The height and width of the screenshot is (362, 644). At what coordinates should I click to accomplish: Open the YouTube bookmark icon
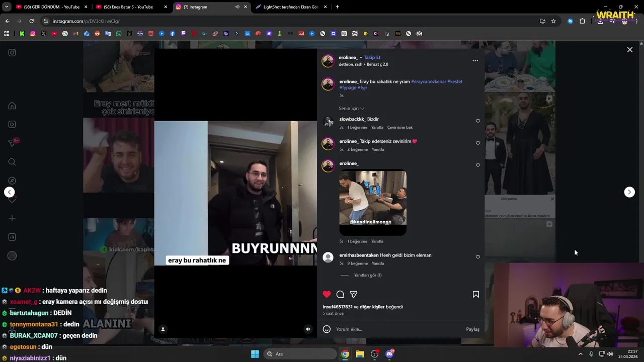(54, 34)
